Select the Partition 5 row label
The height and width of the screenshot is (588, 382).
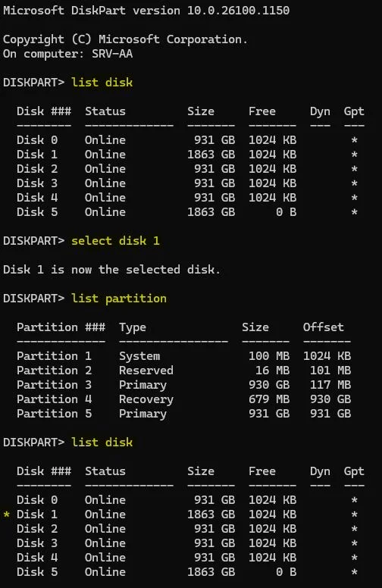(54, 414)
